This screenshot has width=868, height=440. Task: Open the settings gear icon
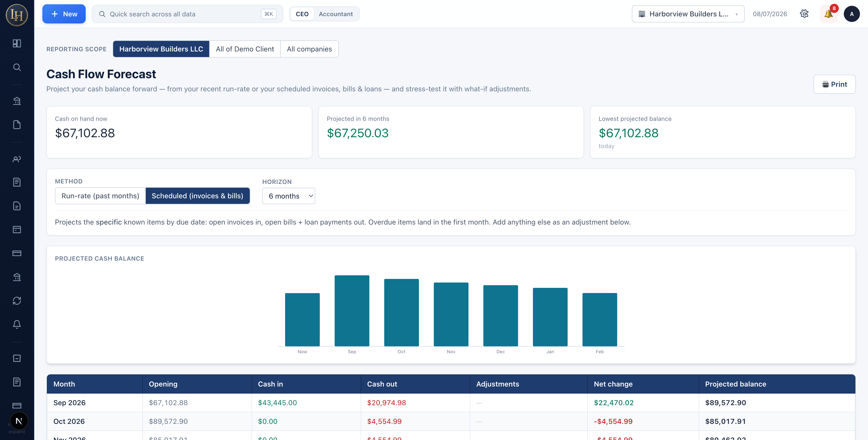tap(804, 14)
